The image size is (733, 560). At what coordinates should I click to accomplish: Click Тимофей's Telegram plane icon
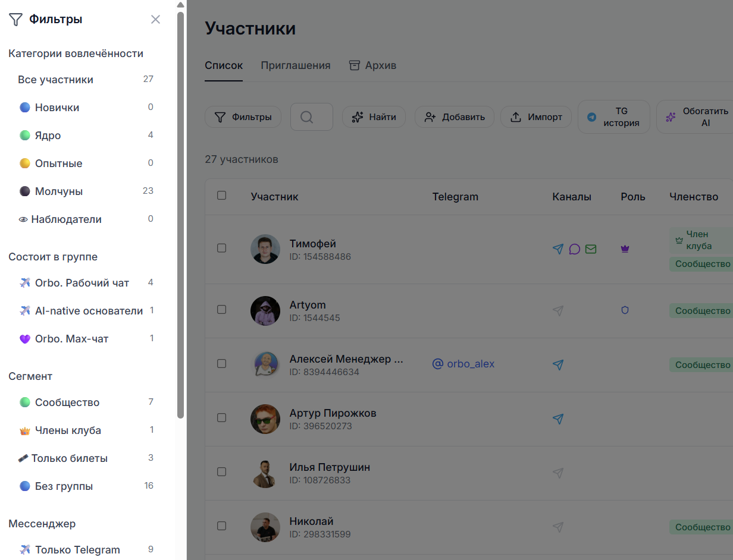pos(558,249)
